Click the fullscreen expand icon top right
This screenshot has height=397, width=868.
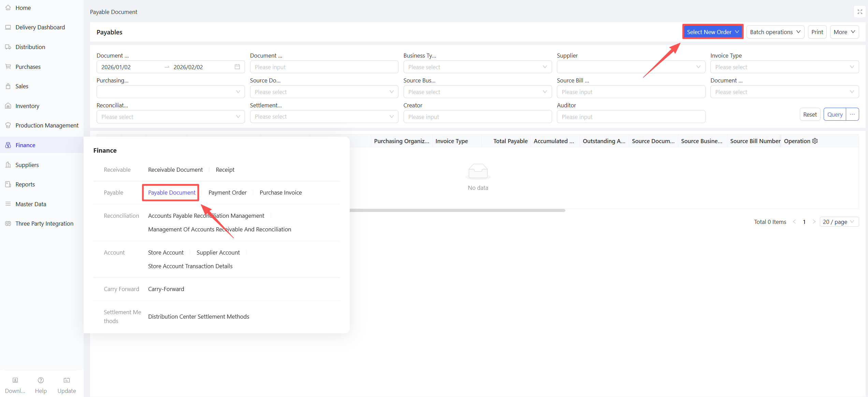click(860, 12)
